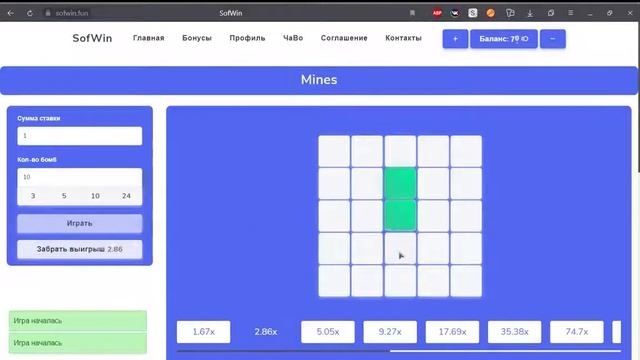The height and width of the screenshot is (360, 640).
Task: Open the bottom-row middle tile
Action: coord(400,281)
